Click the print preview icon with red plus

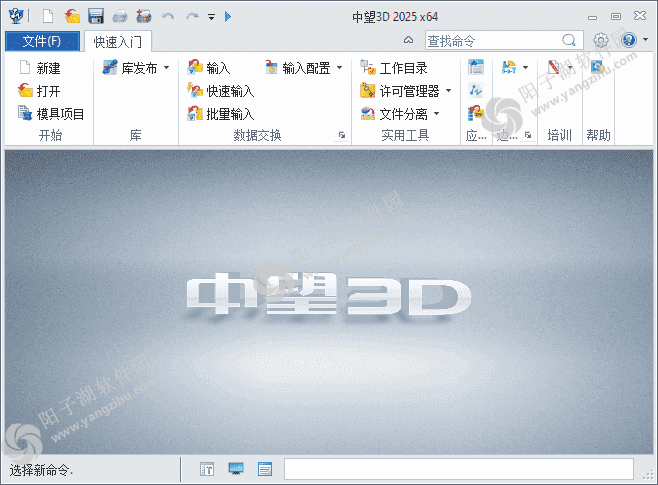144,16
